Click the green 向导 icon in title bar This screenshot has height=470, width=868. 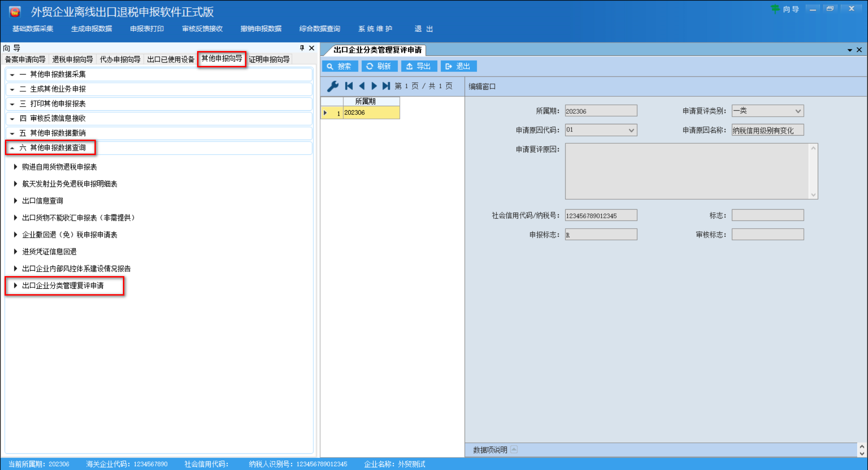click(x=775, y=9)
